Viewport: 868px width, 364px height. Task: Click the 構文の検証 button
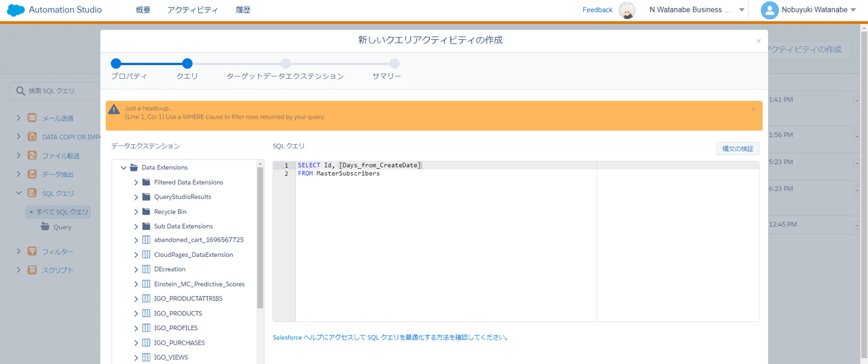coord(738,148)
